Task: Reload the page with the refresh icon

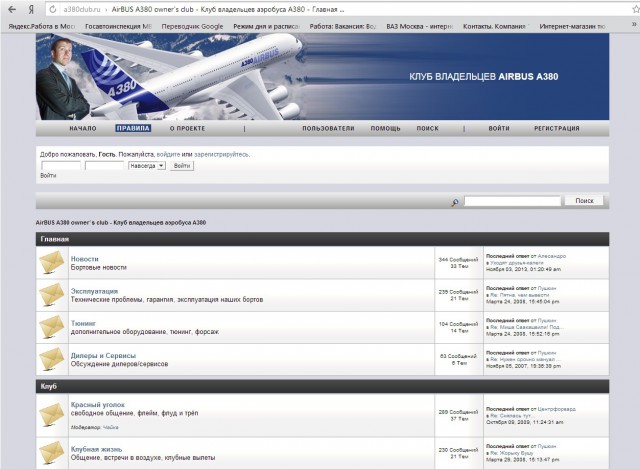Action: click(53, 9)
